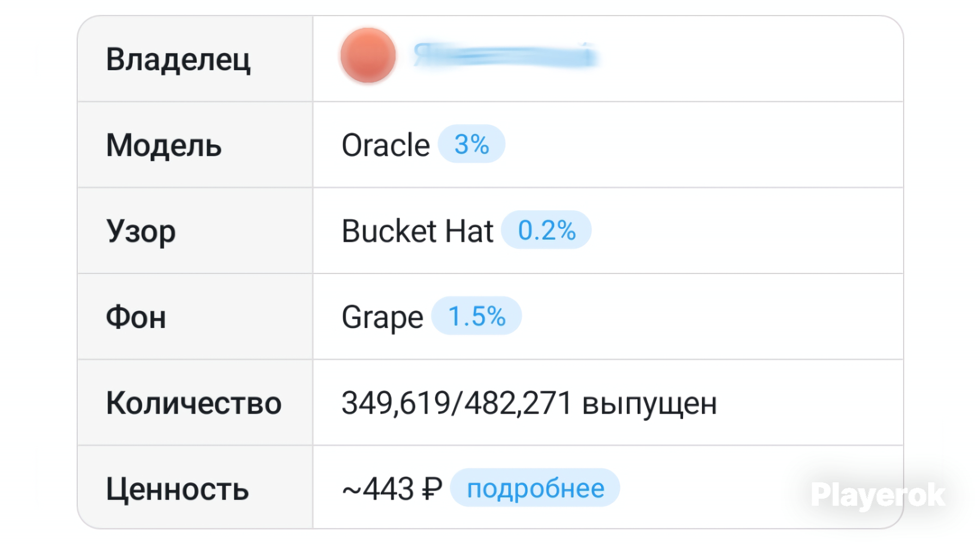
Task: Click the Фон row label
Action: click(x=136, y=317)
